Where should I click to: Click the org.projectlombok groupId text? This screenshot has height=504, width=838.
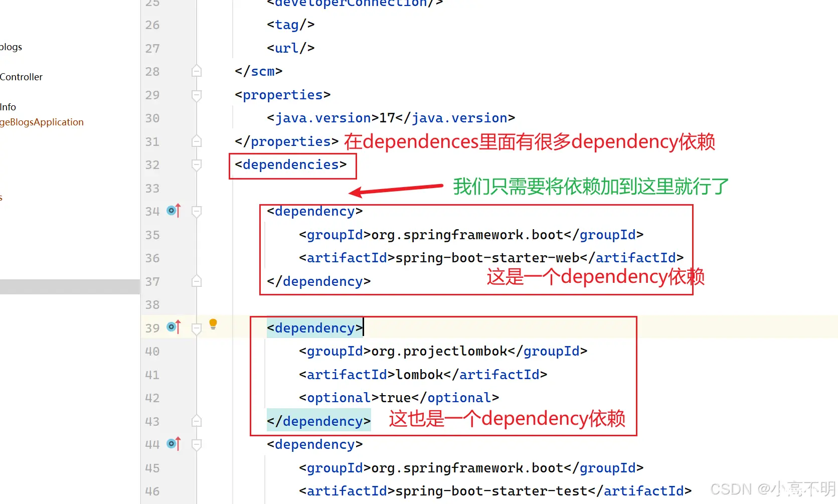click(x=439, y=351)
